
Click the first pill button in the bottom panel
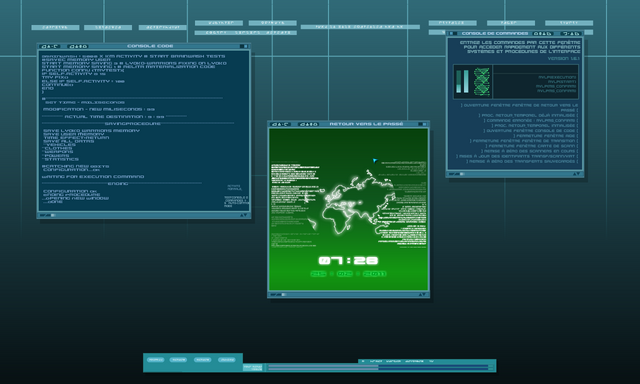pos(155,360)
